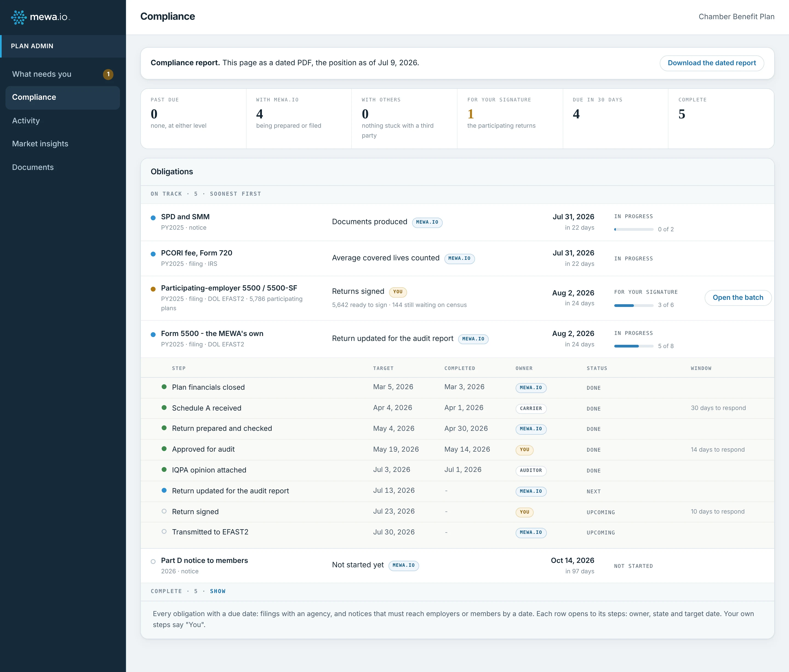Image resolution: width=789 pixels, height=672 pixels.
Task: Click the For Your Signature summary card
Action: click(510, 118)
